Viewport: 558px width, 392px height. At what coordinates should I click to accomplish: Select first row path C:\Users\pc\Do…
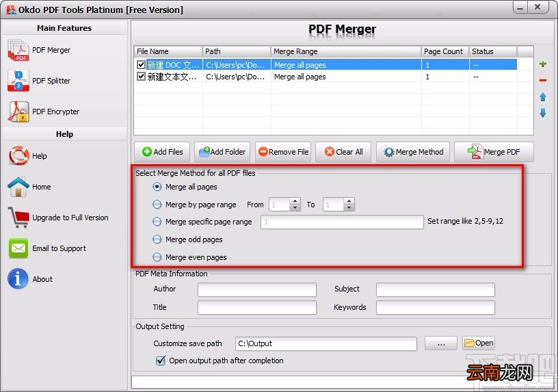tap(237, 65)
